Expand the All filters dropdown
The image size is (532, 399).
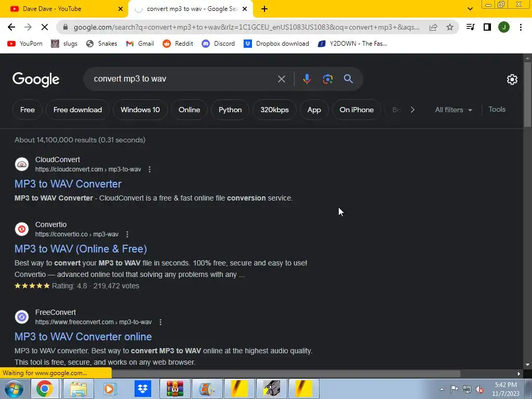coord(454,110)
